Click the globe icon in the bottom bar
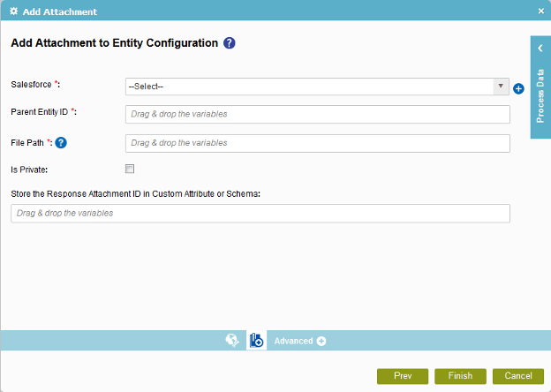This screenshot has width=551, height=392. [x=232, y=340]
